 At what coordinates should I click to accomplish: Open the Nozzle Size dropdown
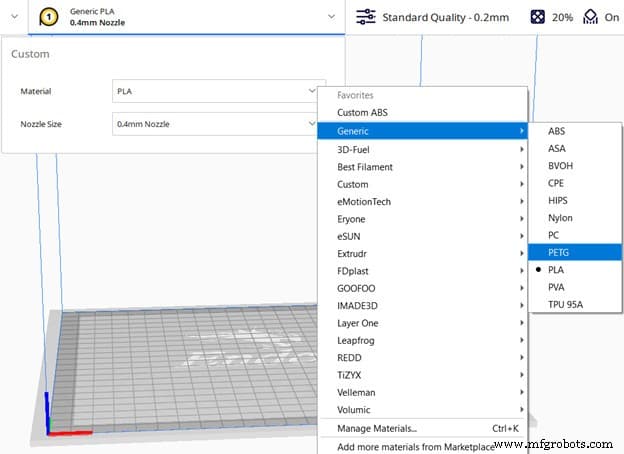(x=215, y=124)
